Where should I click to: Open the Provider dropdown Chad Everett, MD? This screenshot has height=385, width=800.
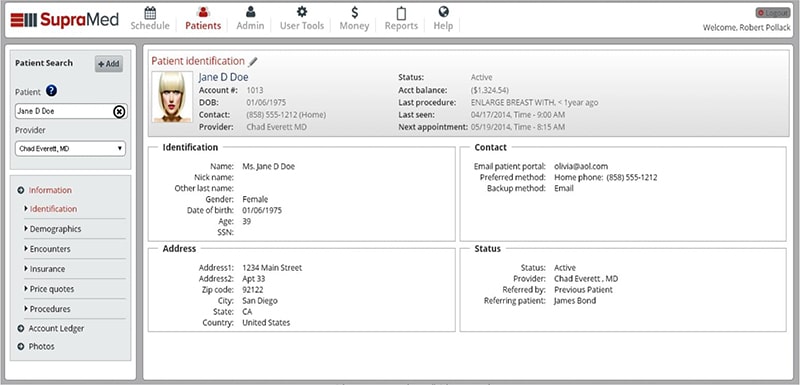tap(70, 149)
